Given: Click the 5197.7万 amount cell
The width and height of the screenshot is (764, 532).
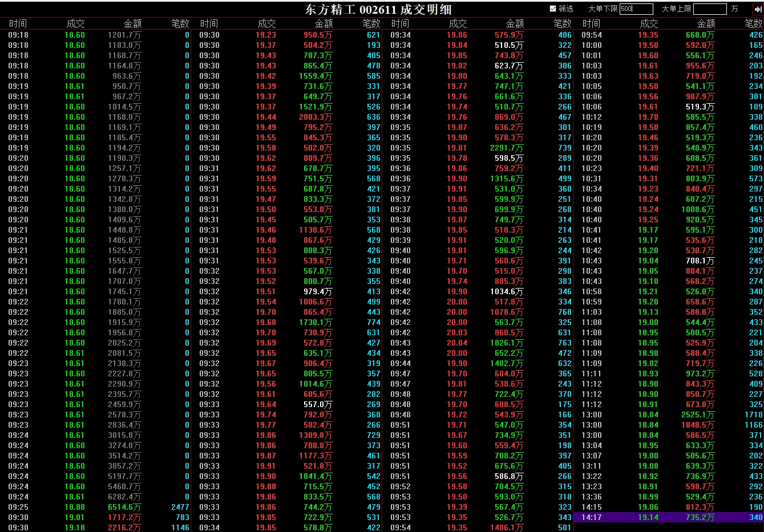Looking at the screenshot, I should click(x=124, y=476).
